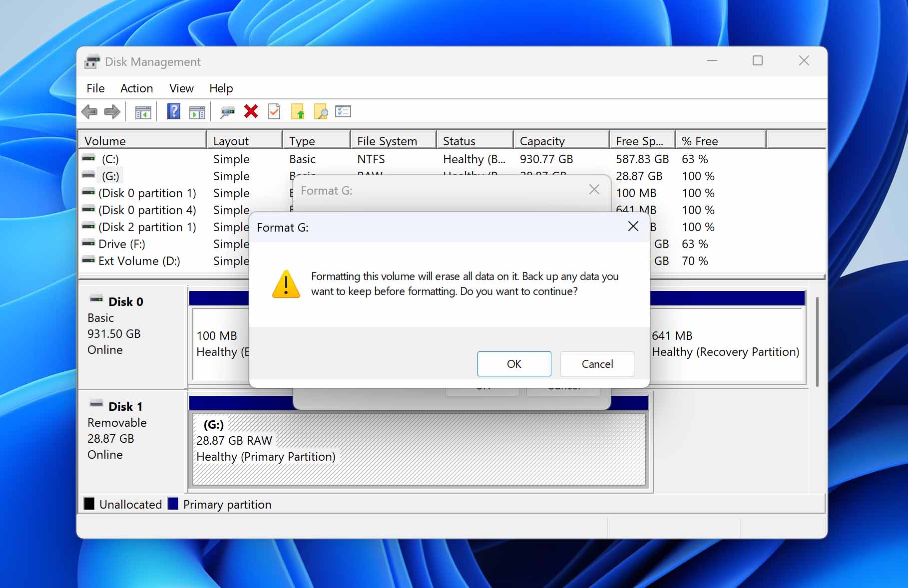The width and height of the screenshot is (908, 588).
Task: Sort by the Free Space column header
Action: [x=642, y=141]
